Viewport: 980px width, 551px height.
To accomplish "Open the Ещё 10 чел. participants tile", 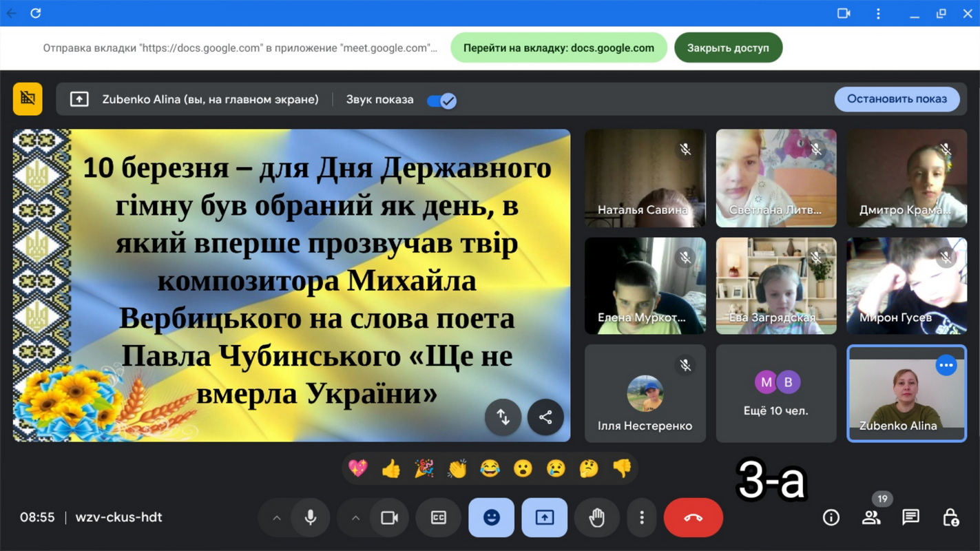I will click(776, 393).
